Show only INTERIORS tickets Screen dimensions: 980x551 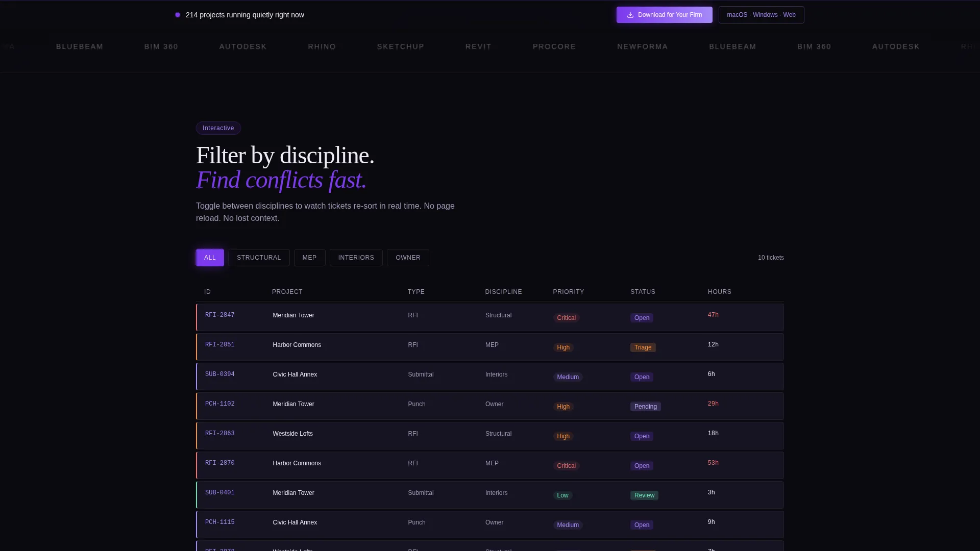pyautogui.click(x=356, y=258)
